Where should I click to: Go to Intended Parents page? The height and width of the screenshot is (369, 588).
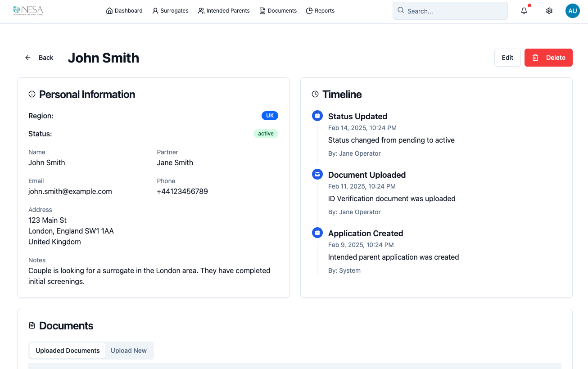pos(224,11)
